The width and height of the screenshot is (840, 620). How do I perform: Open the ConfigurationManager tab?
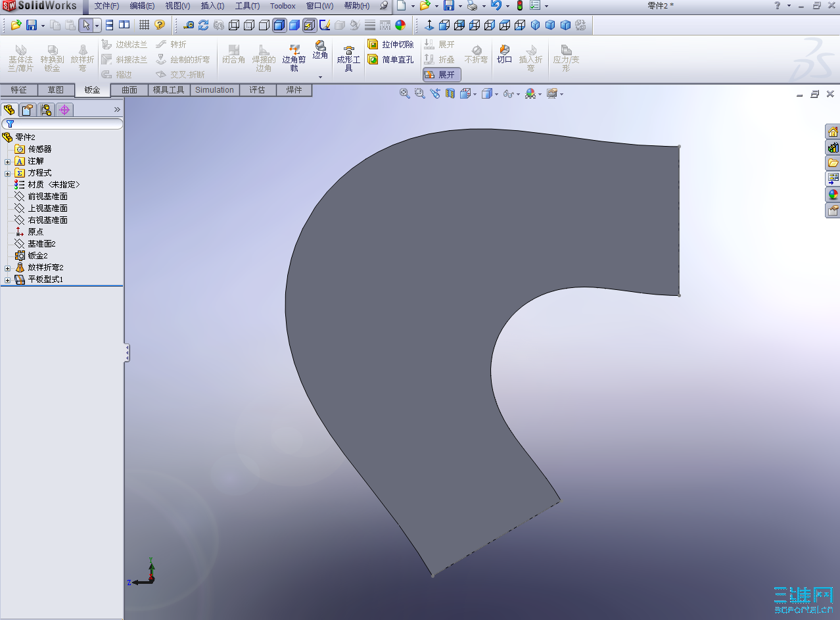pos(45,110)
